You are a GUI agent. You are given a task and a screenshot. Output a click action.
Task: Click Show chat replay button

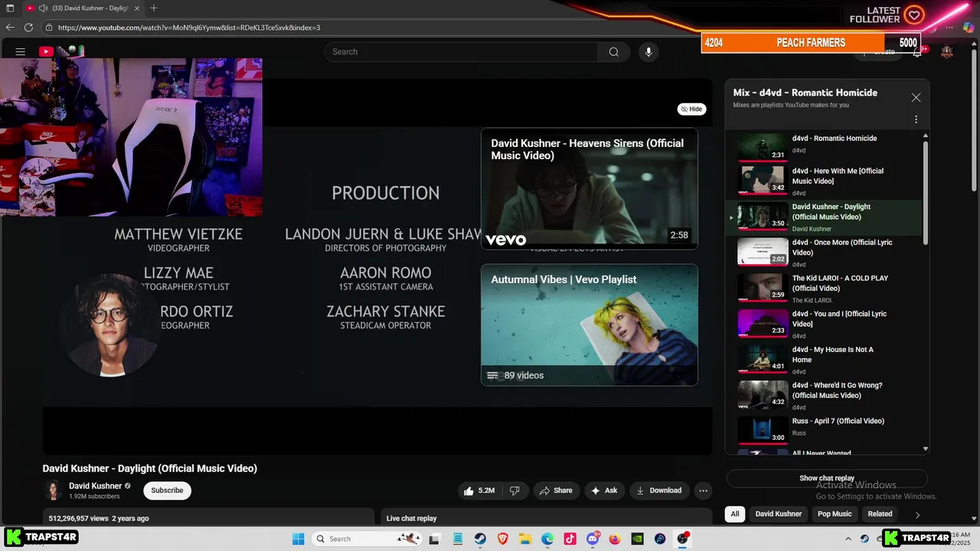click(x=827, y=478)
